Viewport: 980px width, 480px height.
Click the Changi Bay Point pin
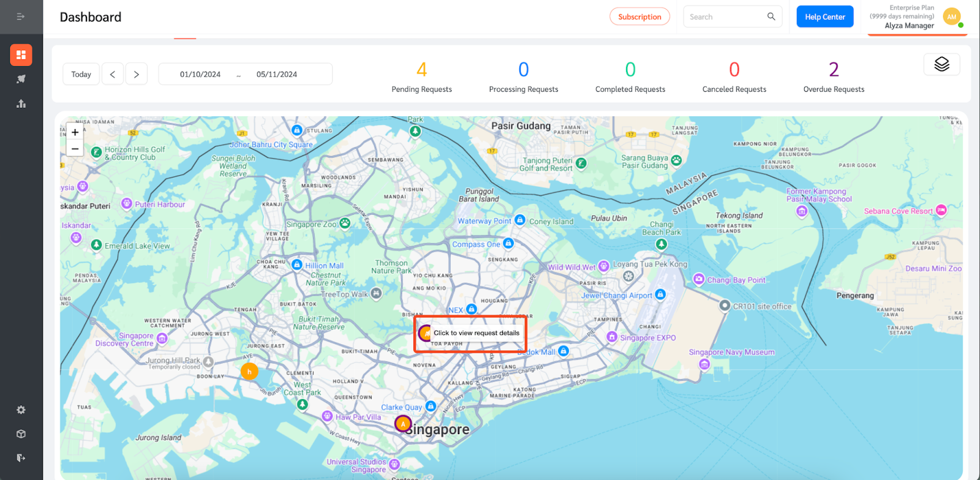(x=699, y=279)
